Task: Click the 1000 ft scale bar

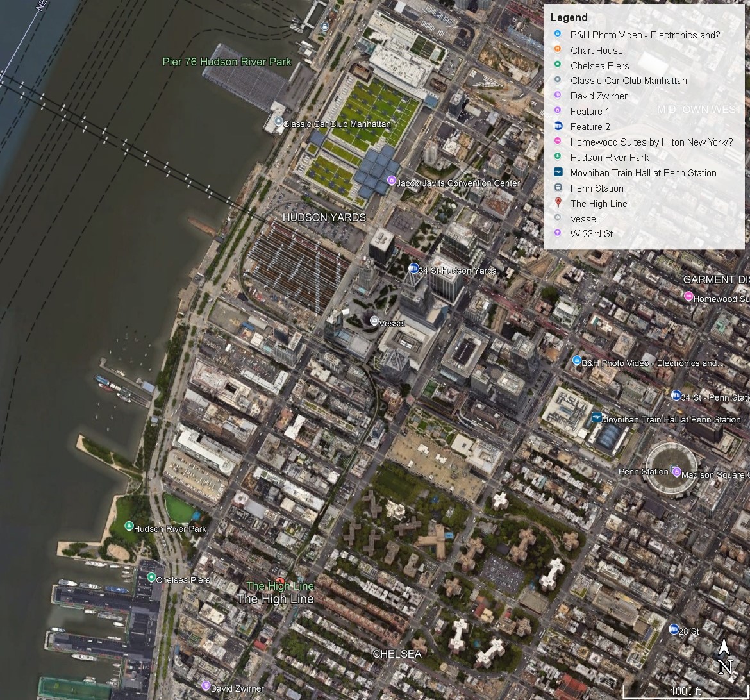Action: 685,690
